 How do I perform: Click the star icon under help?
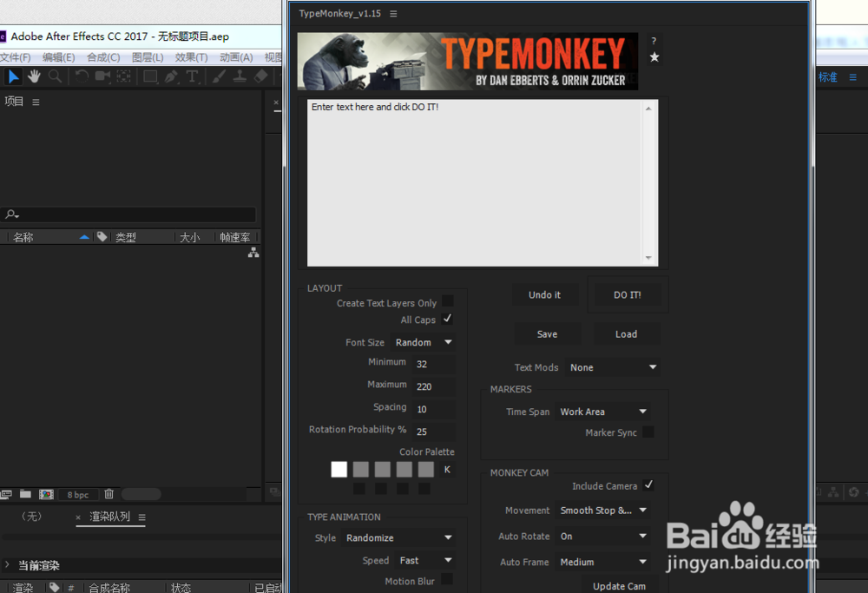click(x=654, y=57)
